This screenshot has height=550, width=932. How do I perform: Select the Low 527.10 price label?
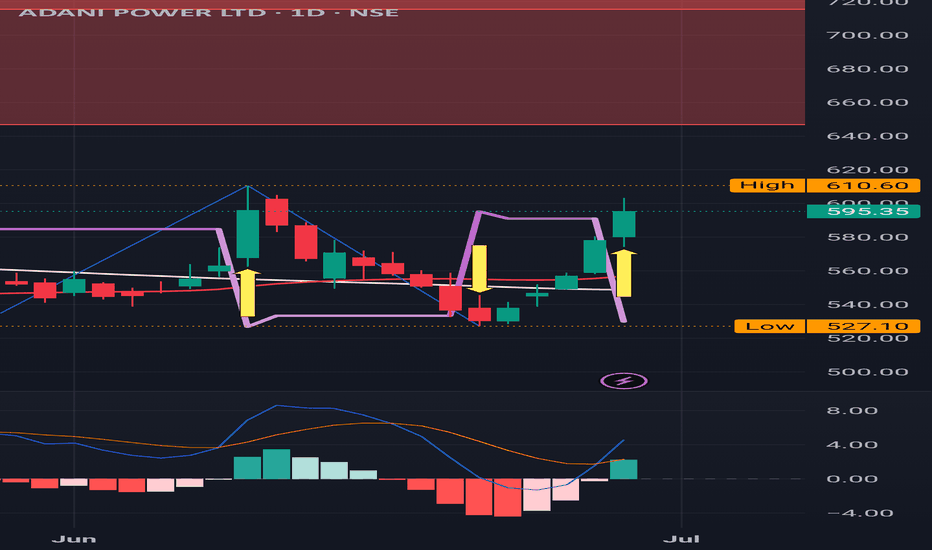pos(827,326)
